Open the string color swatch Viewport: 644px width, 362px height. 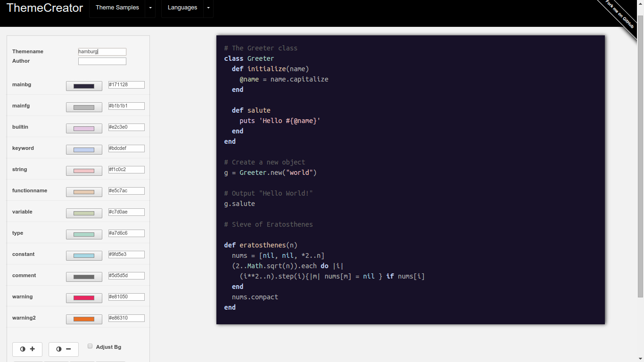tap(84, 171)
